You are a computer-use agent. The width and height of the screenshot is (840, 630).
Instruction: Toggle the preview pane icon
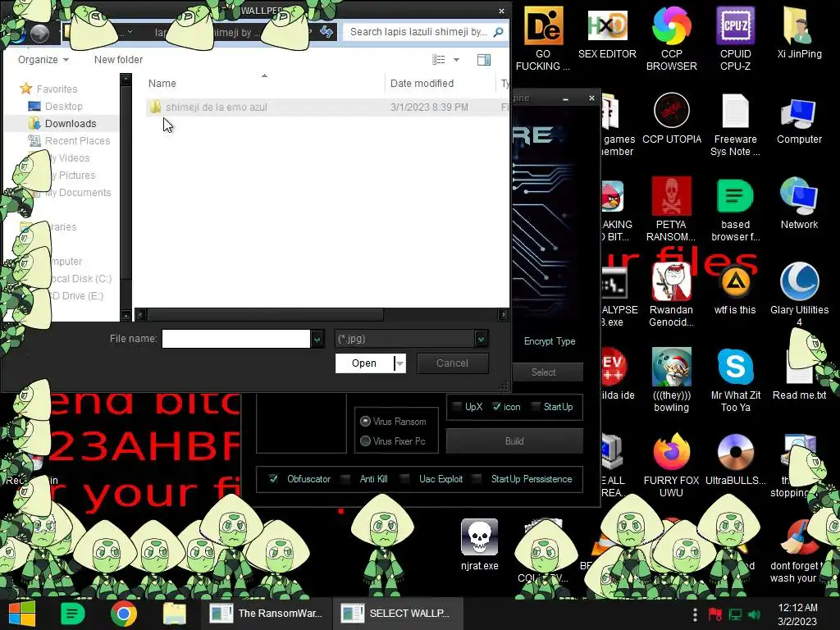click(484, 59)
